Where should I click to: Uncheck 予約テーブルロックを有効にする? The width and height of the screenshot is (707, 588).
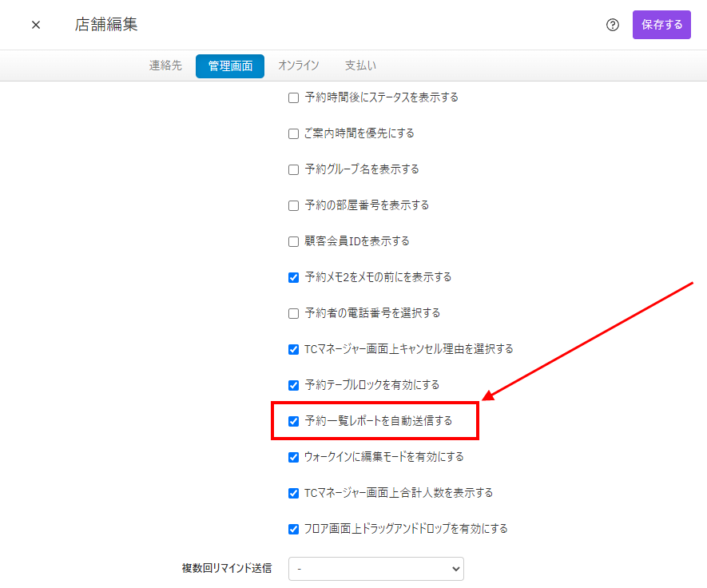pyautogui.click(x=293, y=386)
